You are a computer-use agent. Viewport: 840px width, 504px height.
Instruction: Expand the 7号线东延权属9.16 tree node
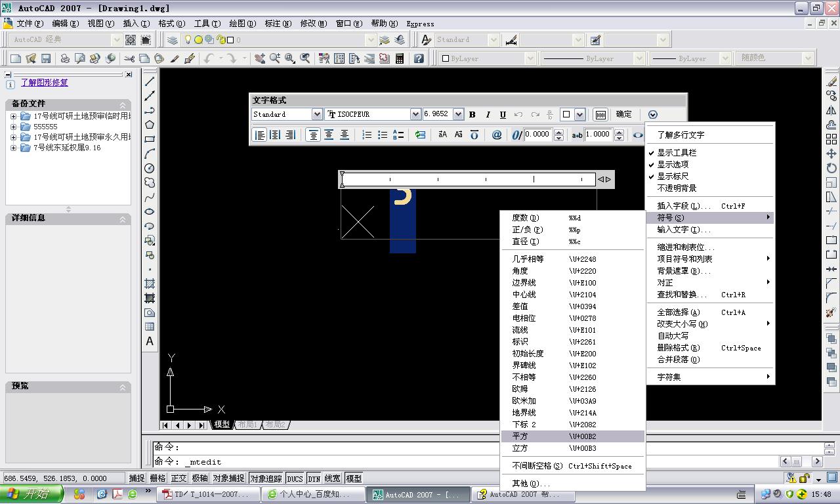(x=13, y=148)
